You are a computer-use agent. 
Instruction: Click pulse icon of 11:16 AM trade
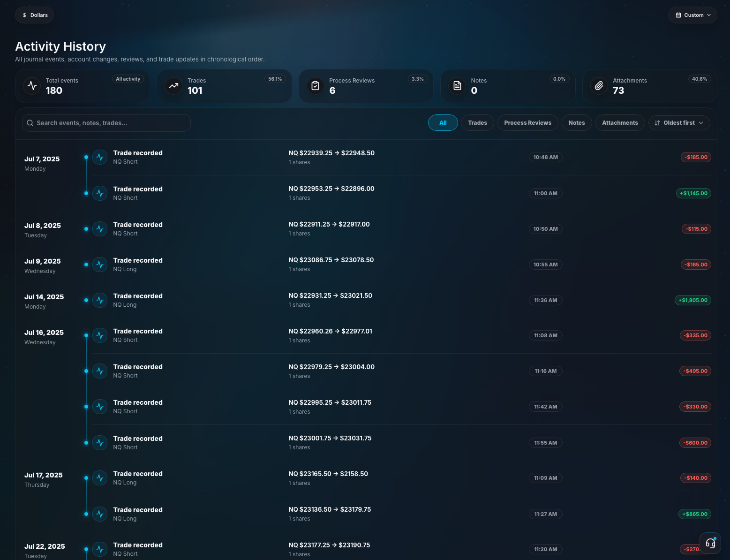pos(100,371)
